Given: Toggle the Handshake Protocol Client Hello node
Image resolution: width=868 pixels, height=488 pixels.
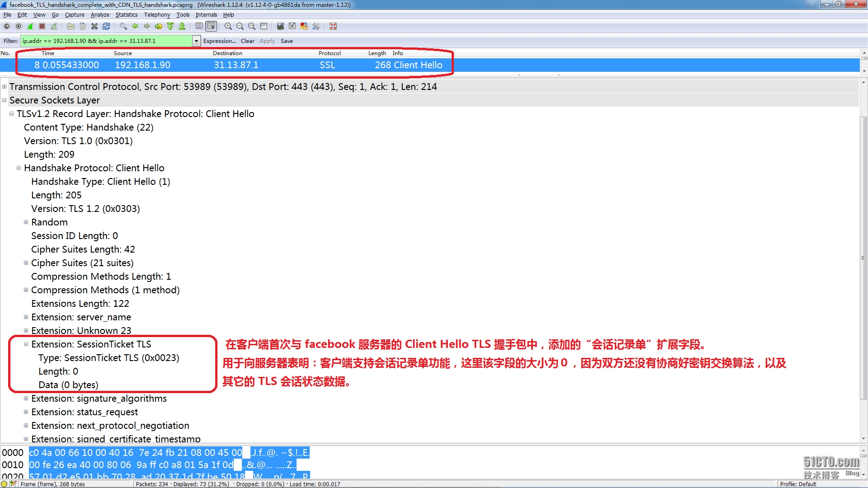Looking at the screenshot, I should 19,168.
